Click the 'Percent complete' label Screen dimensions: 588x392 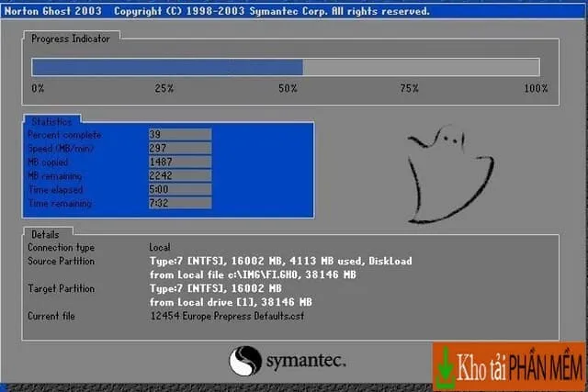pos(64,135)
